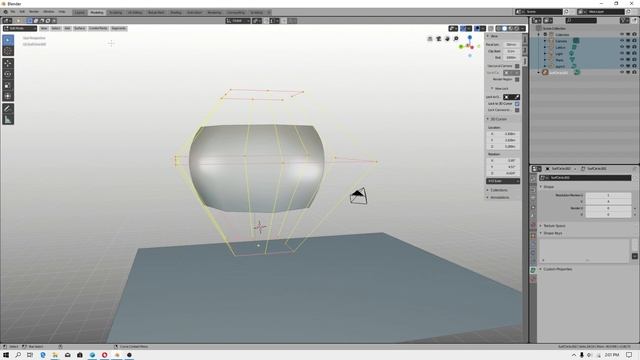Toggle Use Local Camera checkbox

click(x=517, y=66)
